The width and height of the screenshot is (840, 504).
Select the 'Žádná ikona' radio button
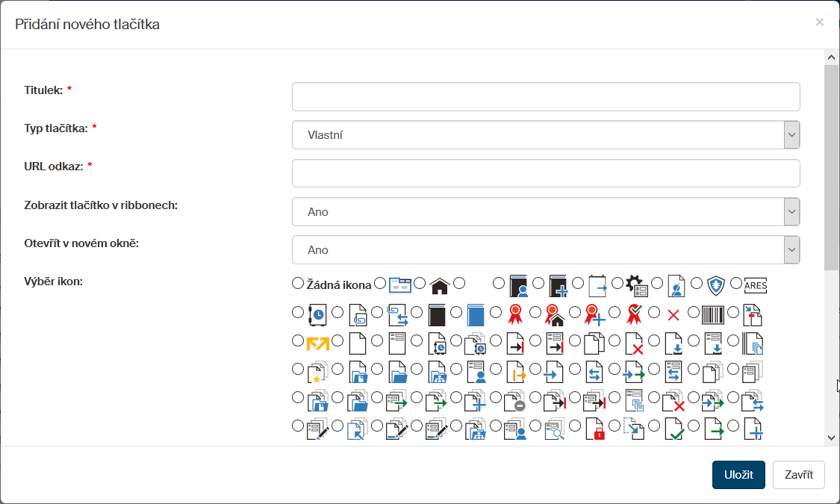coord(298,284)
